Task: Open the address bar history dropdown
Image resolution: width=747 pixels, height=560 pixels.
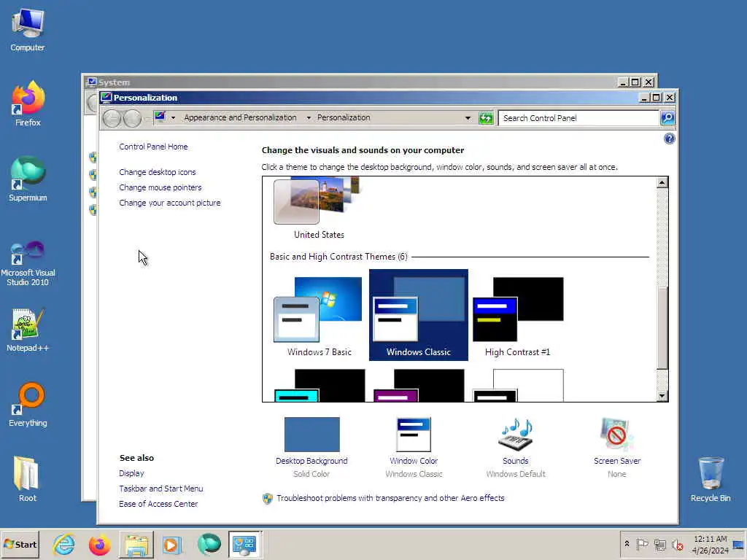Action: point(468,117)
